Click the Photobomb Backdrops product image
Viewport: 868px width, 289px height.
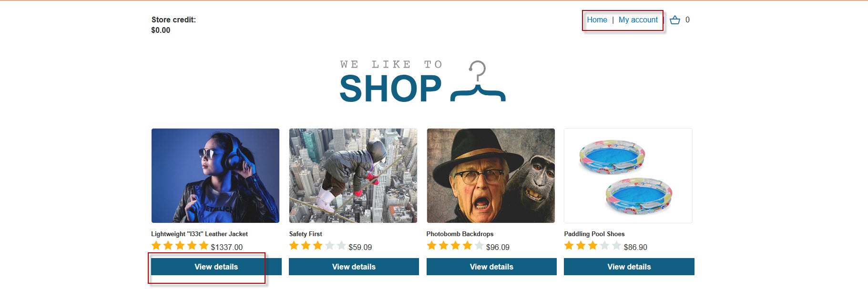click(x=491, y=176)
